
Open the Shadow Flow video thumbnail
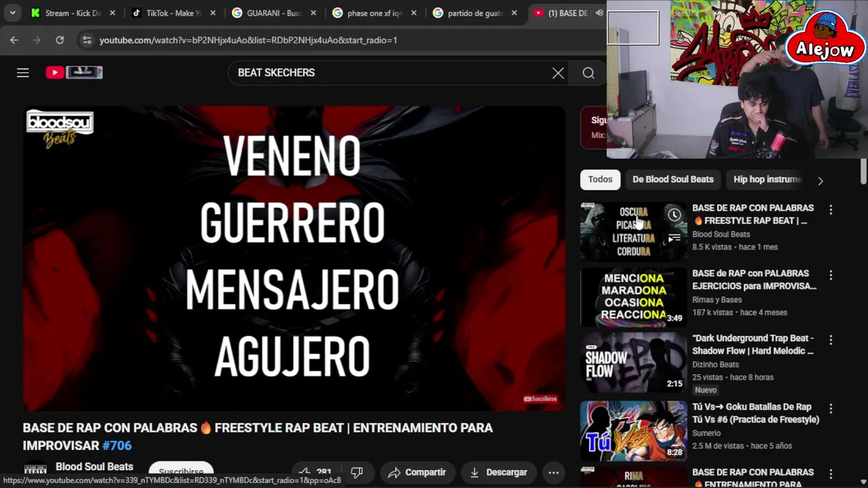point(633,363)
